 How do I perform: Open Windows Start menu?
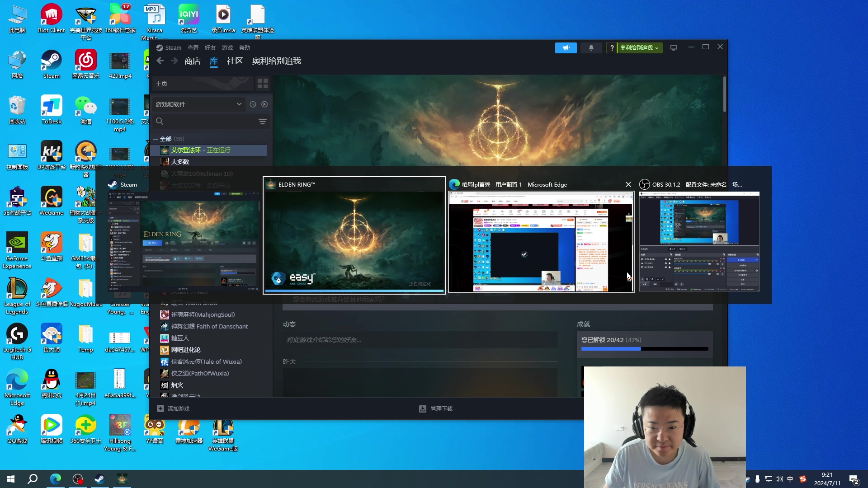point(11,479)
